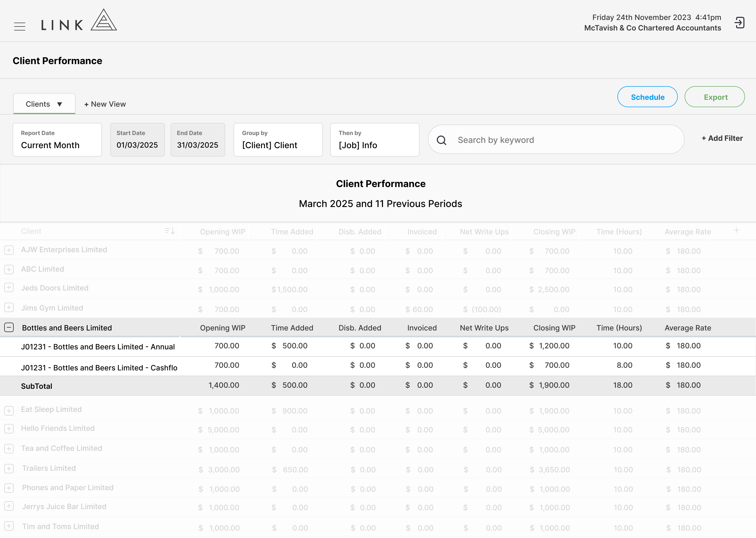Click + New View tab

(x=105, y=104)
